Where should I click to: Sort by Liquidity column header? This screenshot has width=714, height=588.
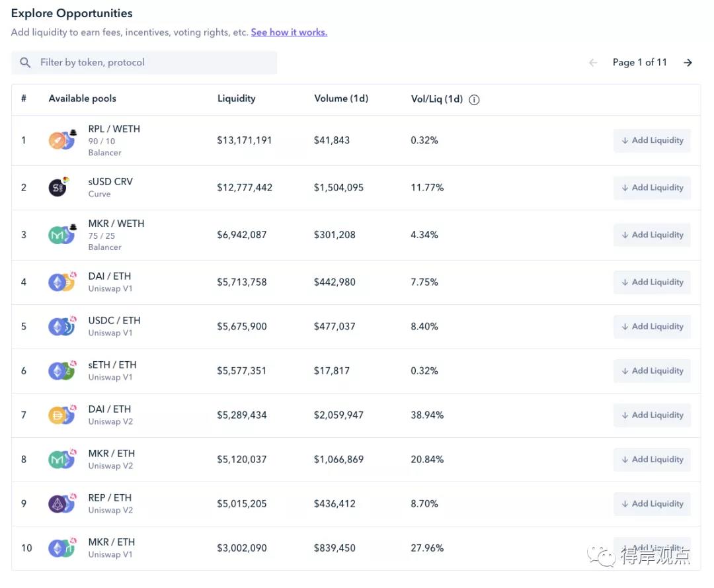click(236, 99)
